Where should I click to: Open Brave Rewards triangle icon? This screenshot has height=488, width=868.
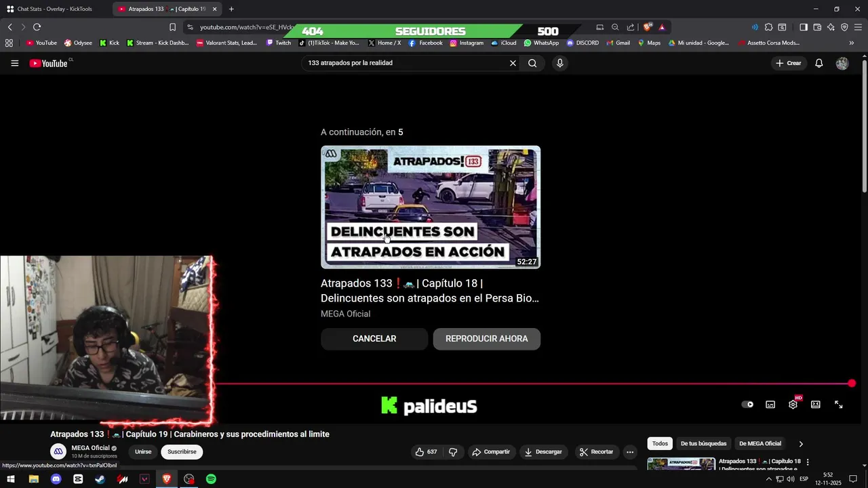click(662, 27)
